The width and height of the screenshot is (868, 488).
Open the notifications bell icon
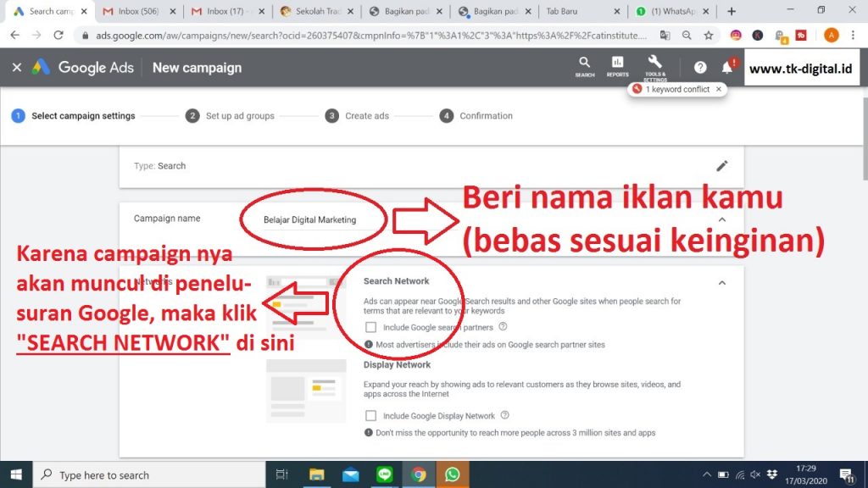[x=726, y=68]
